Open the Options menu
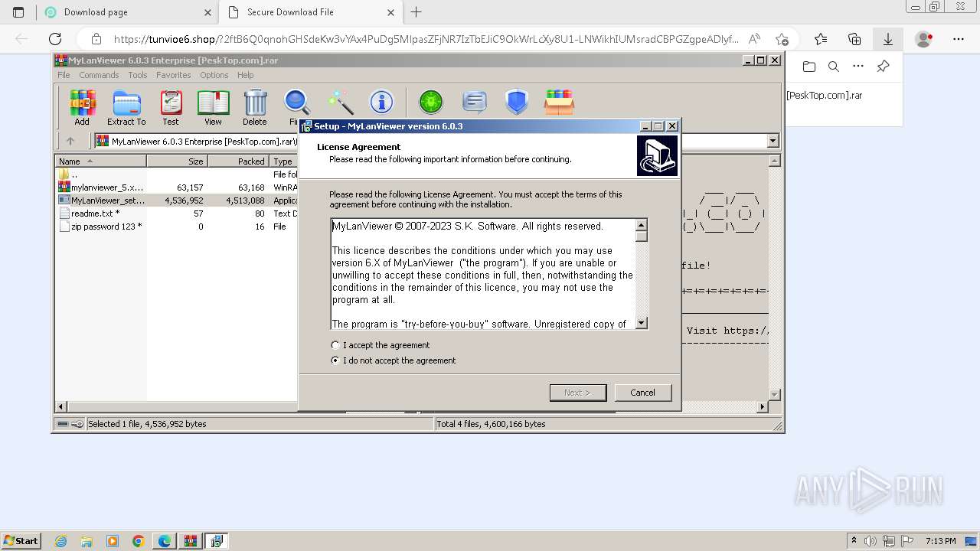The image size is (980, 551). point(214,75)
